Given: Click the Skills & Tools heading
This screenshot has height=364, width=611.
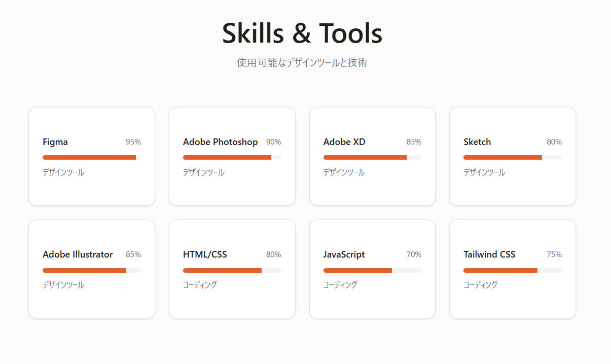Looking at the screenshot, I should (302, 33).
